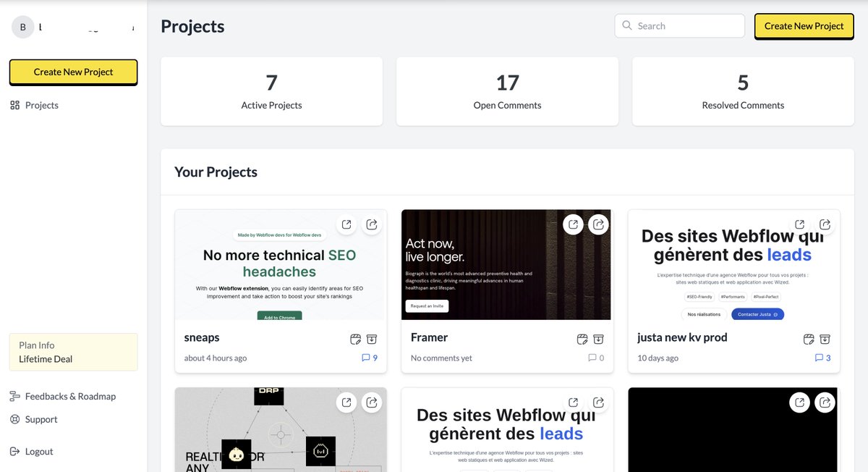868x472 pixels.
Task: Open the all-black project thumbnail
Action: pos(733,430)
